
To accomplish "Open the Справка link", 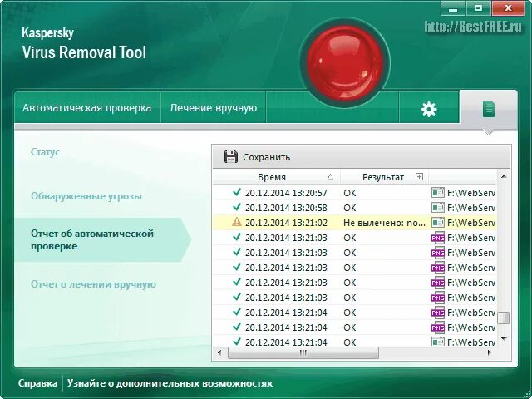I will (37, 383).
